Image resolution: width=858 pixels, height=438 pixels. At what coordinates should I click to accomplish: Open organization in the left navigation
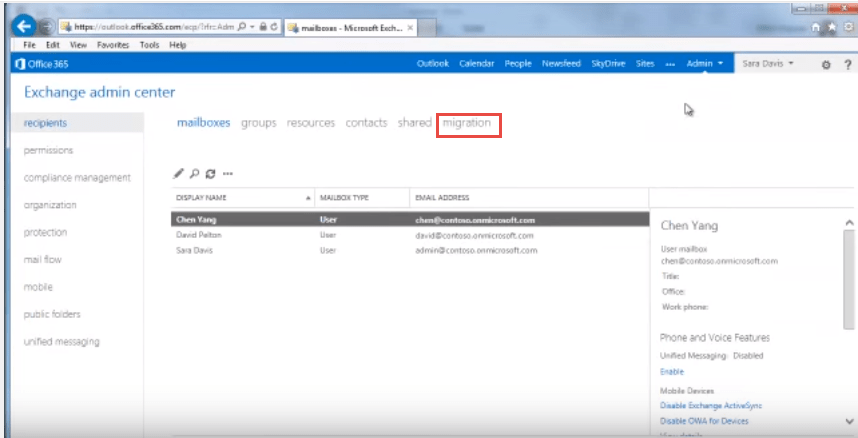[50, 205]
